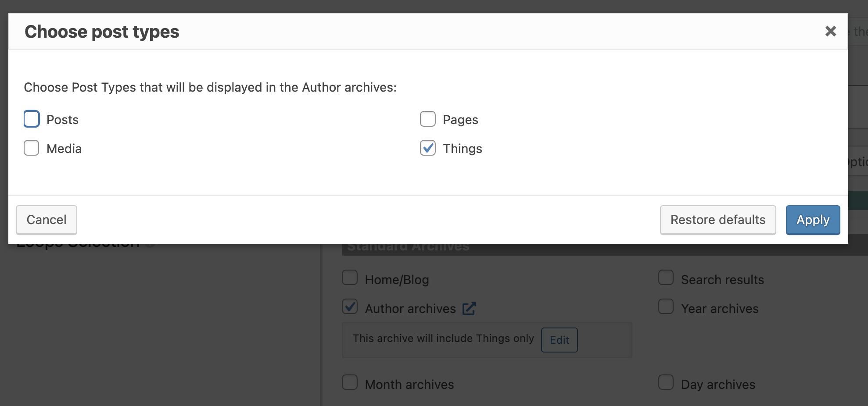Image resolution: width=868 pixels, height=406 pixels.
Task: Click the Things label text
Action: pyautogui.click(x=463, y=149)
